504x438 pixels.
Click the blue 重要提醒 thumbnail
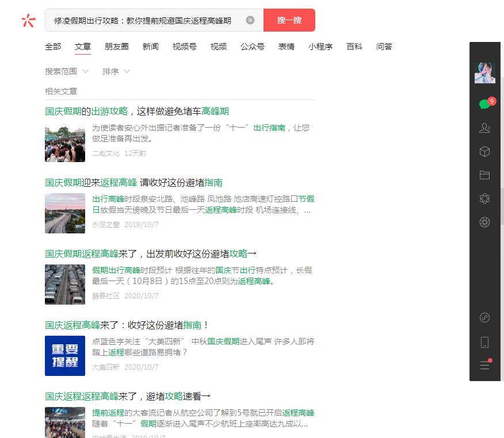pyautogui.click(x=65, y=356)
